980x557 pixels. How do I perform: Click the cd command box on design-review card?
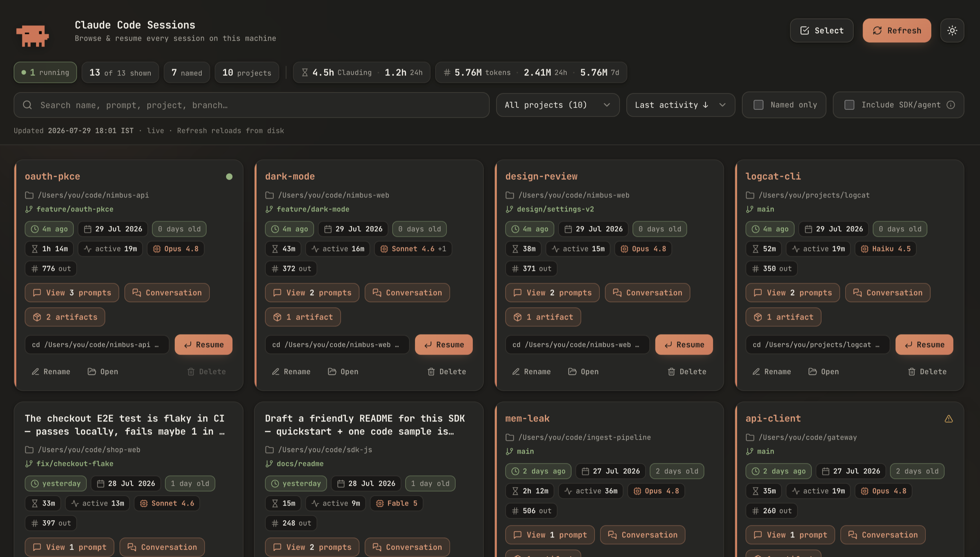[x=577, y=345]
